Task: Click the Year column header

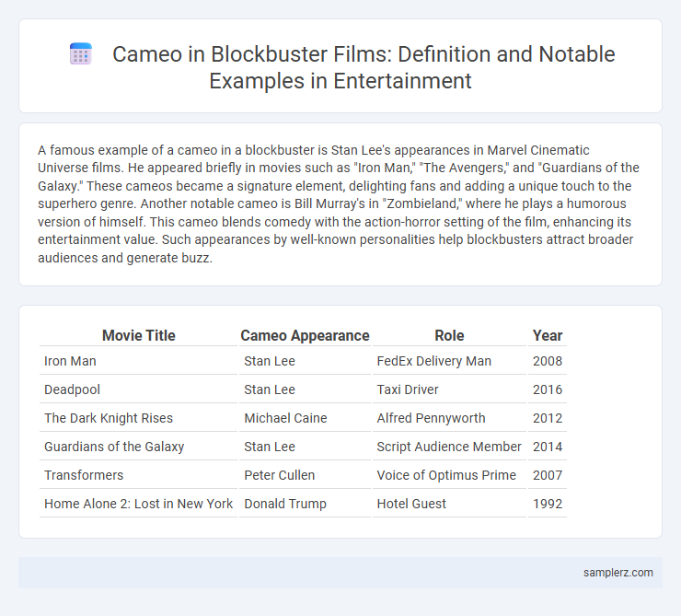Action: pos(548,335)
